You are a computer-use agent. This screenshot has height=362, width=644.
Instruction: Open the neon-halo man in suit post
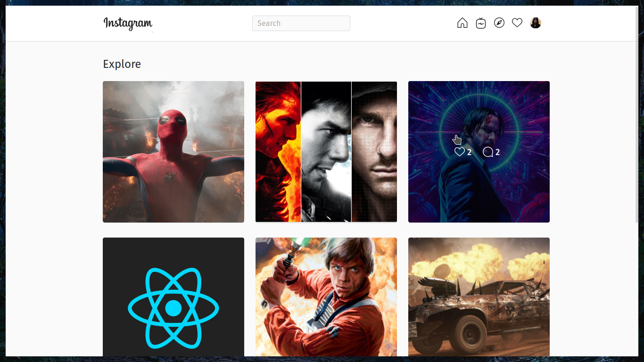pos(479,152)
